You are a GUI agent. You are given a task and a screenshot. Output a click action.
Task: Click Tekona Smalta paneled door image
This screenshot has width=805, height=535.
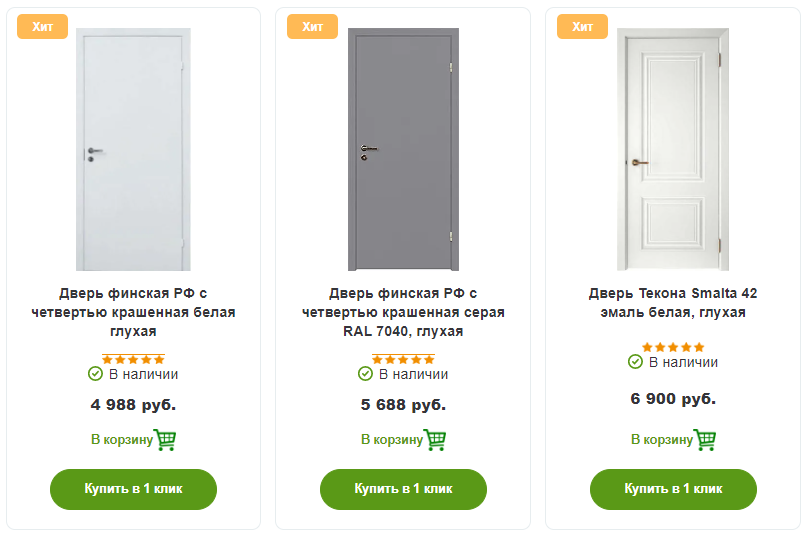click(x=673, y=150)
